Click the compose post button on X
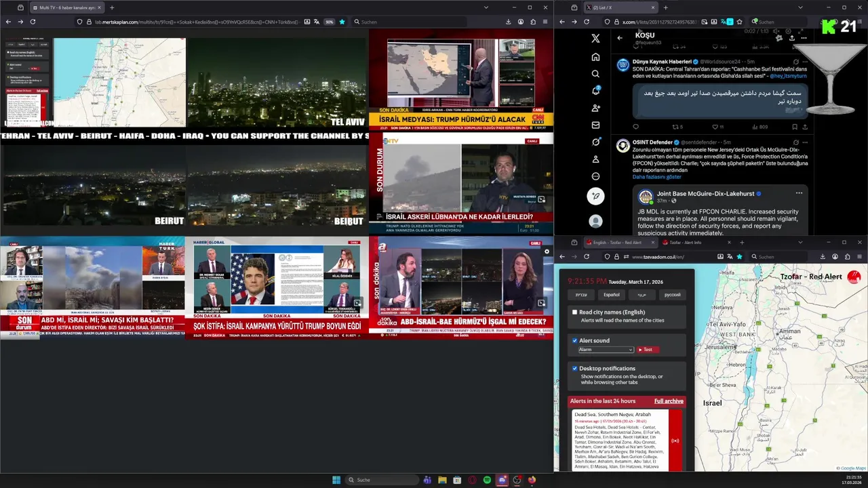The height and width of the screenshot is (488, 868). (595, 197)
